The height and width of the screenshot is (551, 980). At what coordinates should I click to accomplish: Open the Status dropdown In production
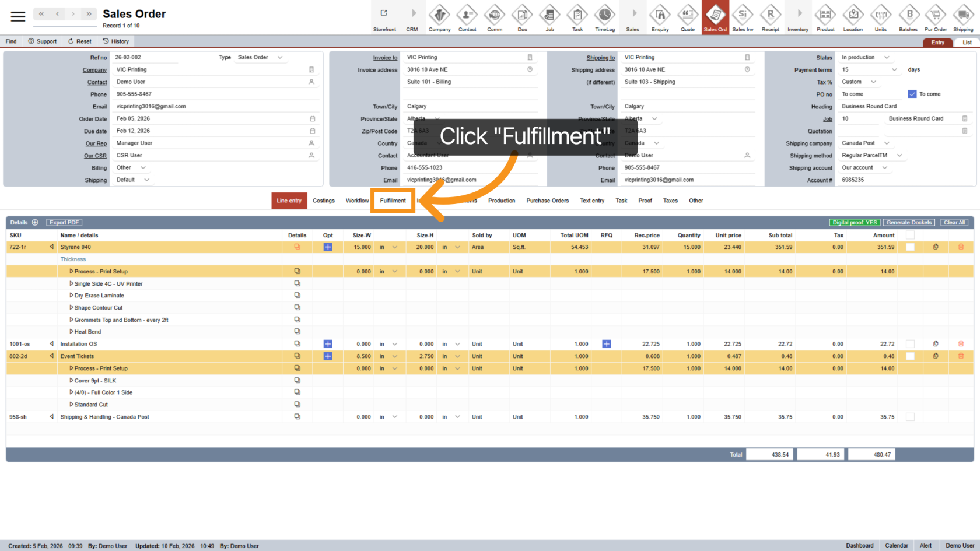[x=865, y=57]
